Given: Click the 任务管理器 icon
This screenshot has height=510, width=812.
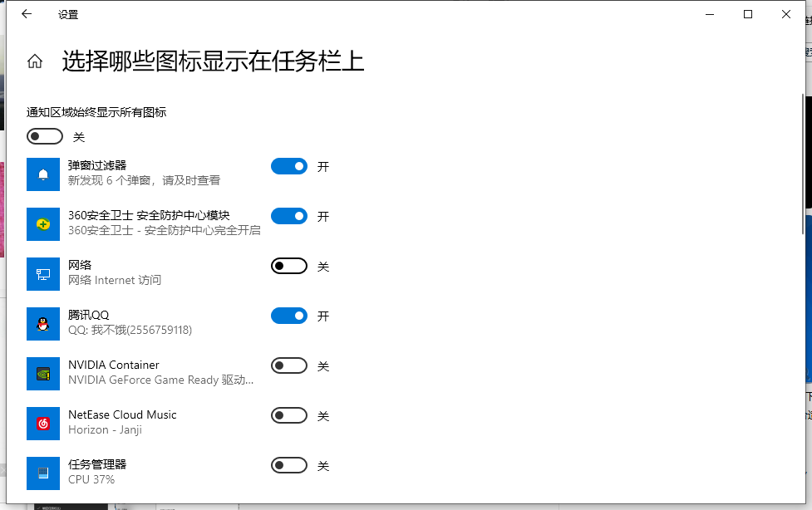Looking at the screenshot, I should point(43,473).
